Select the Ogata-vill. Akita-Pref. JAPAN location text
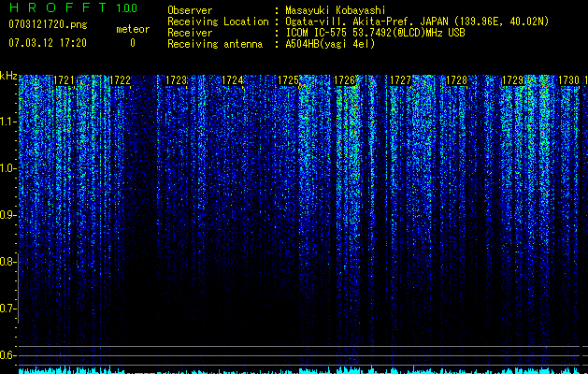588x374 pixels. click(417, 22)
